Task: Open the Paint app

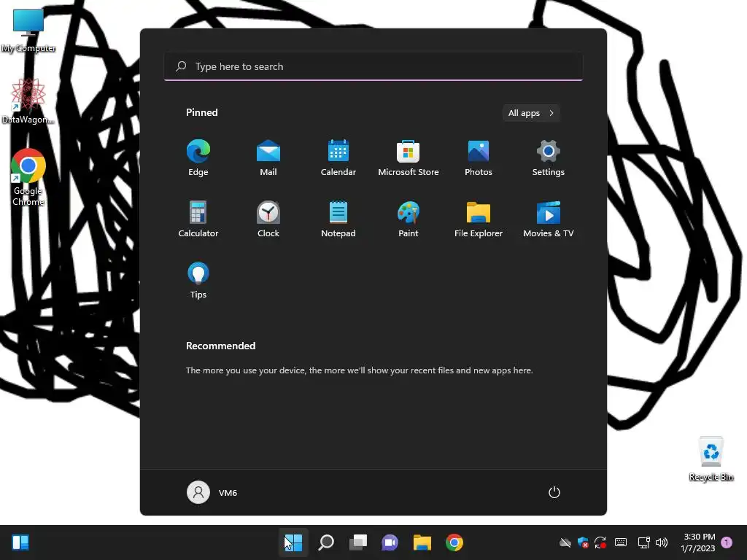Action: [409, 219]
